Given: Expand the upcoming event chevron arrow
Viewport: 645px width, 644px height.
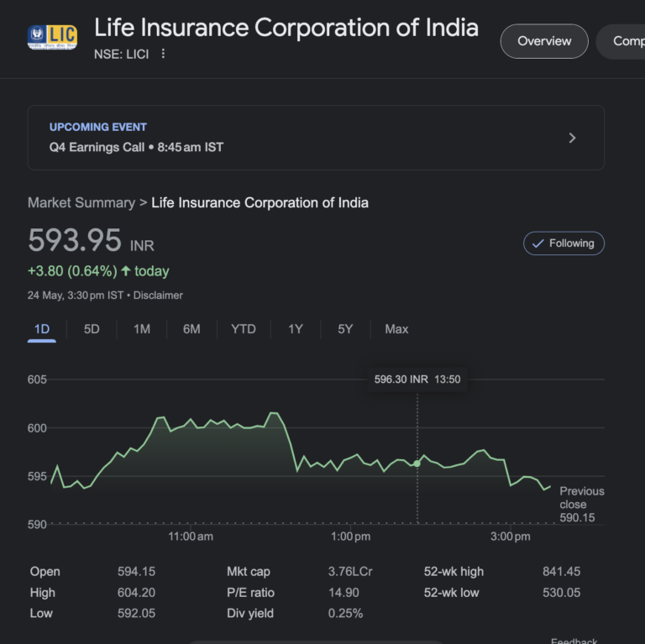Looking at the screenshot, I should (572, 138).
